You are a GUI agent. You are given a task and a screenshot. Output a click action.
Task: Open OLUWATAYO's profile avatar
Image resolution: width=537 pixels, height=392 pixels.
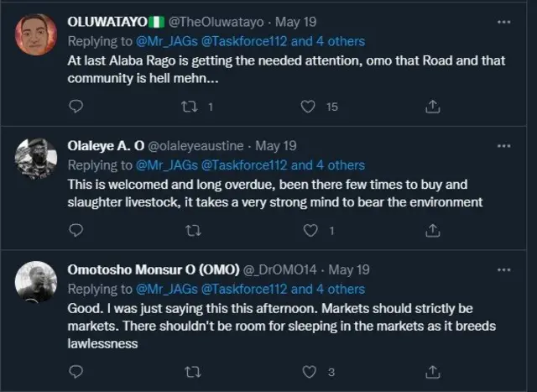coord(36,35)
